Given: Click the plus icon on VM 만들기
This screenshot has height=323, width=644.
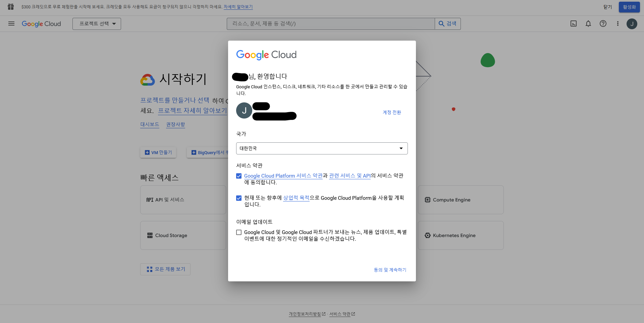Looking at the screenshot, I should point(147,152).
